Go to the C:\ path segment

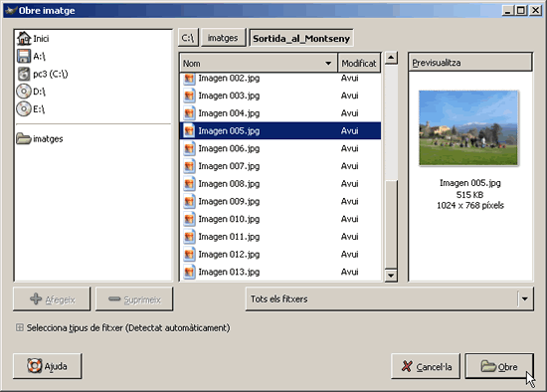[x=188, y=38]
